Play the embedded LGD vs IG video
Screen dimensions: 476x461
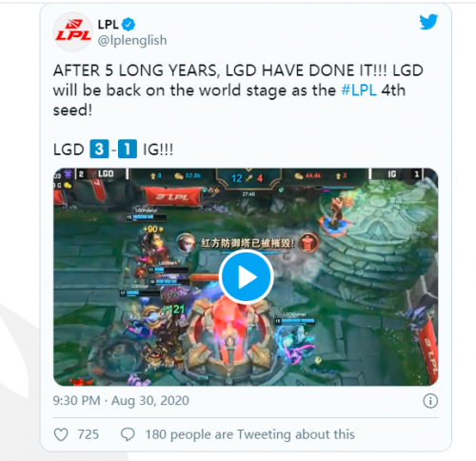coord(247,277)
